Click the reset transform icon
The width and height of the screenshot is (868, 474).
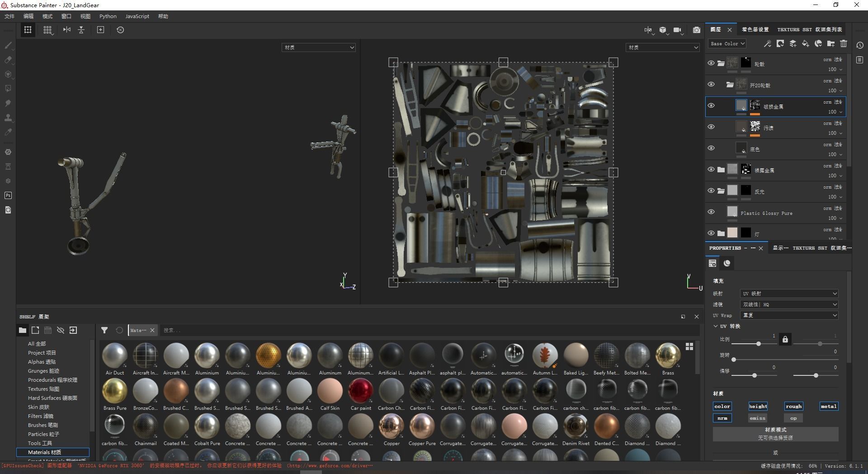[120, 30]
